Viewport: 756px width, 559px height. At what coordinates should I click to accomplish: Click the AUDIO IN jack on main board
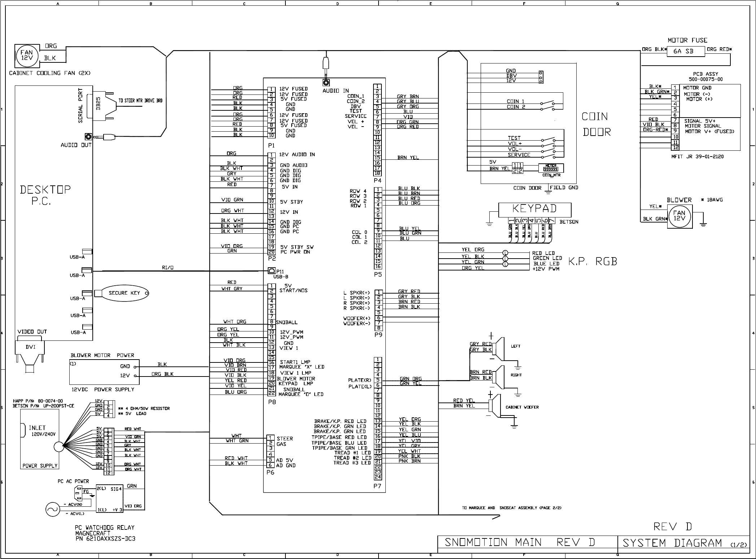coord(326,83)
